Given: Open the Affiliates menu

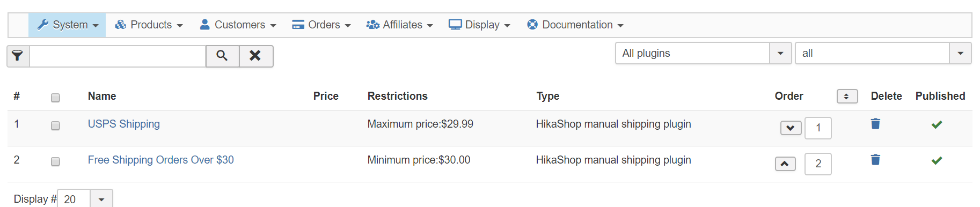Looking at the screenshot, I should (399, 25).
